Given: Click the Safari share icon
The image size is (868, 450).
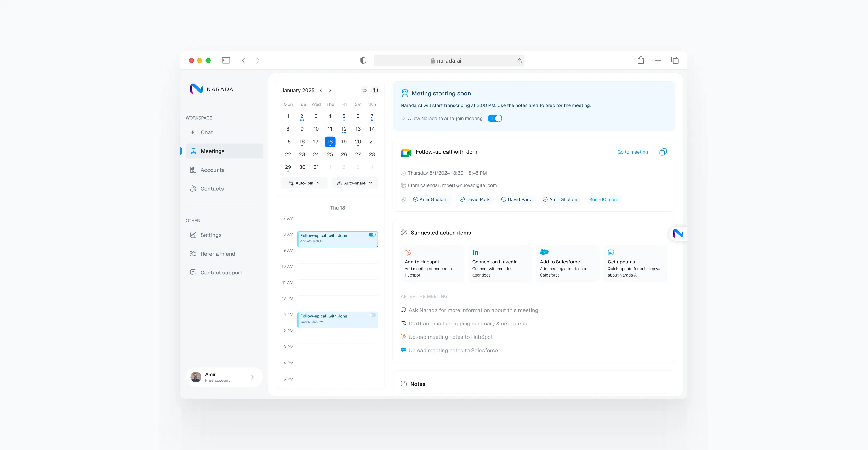Looking at the screenshot, I should point(641,60).
